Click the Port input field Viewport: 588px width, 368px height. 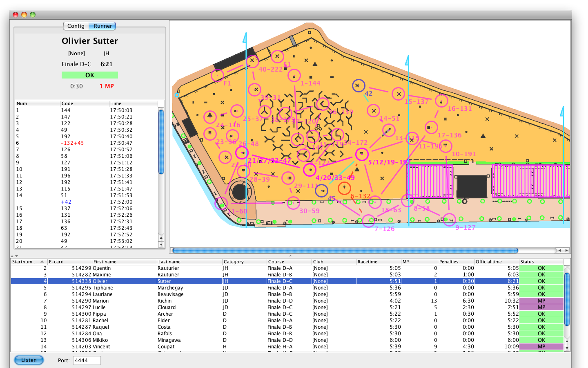point(87,360)
